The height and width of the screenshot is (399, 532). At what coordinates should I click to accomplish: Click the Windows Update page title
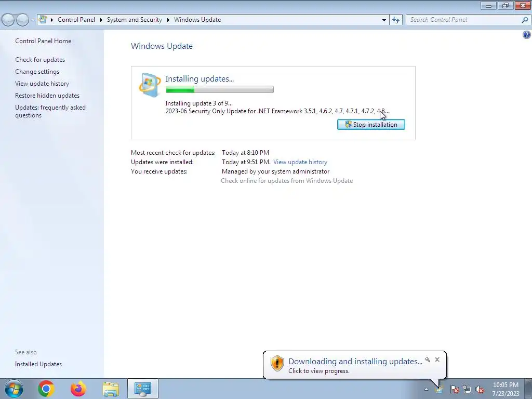coord(162,46)
